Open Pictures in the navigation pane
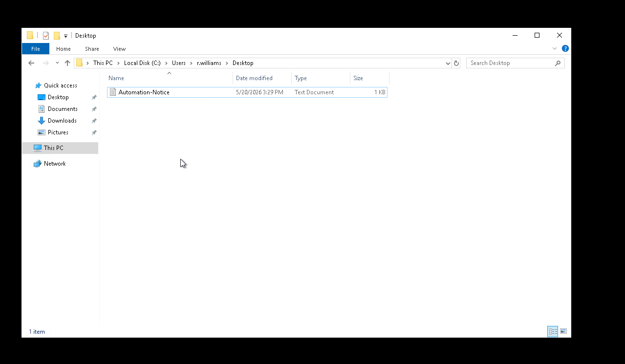Image resolution: width=625 pixels, height=364 pixels. click(x=58, y=132)
